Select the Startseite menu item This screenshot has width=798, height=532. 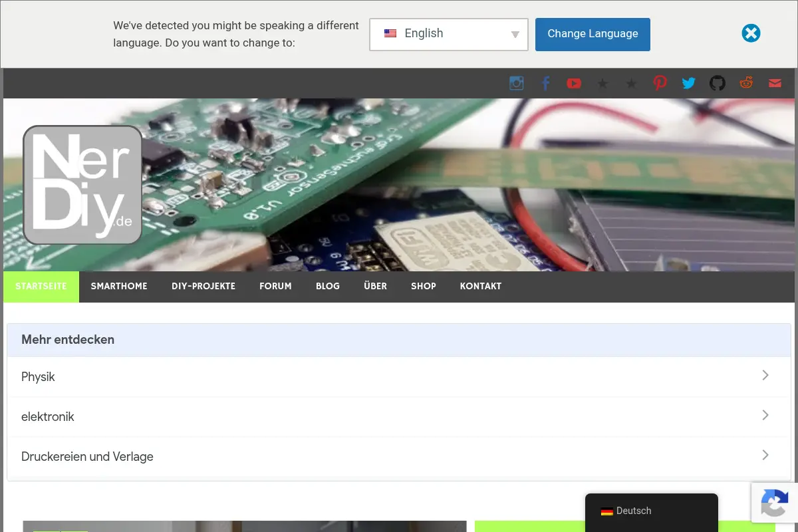click(x=41, y=287)
